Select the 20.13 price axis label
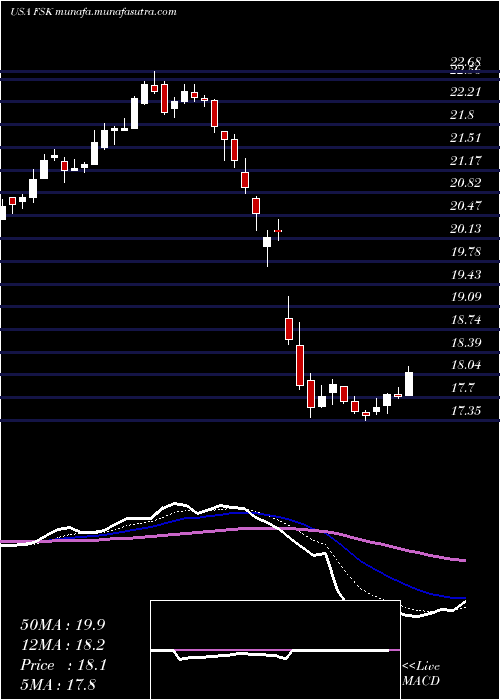The height and width of the screenshot is (700, 500). (x=465, y=229)
